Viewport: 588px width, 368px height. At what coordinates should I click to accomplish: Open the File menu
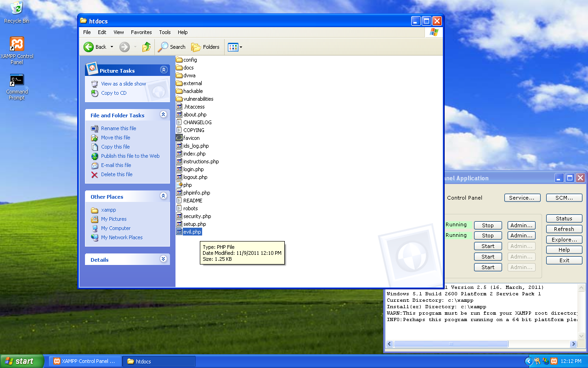pos(87,32)
